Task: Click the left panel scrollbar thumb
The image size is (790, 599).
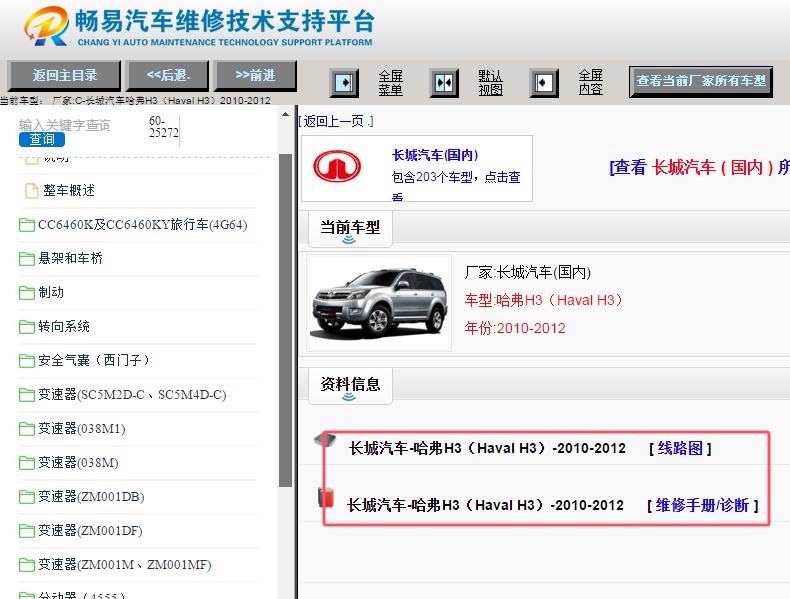Action: (285, 320)
